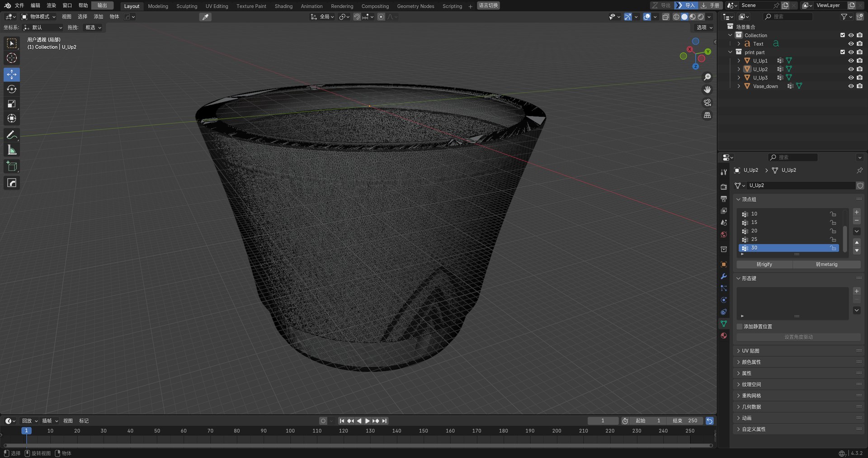Activate the Rotate tool
Image resolution: width=868 pixels, height=458 pixels.
(x=12, y=89)
